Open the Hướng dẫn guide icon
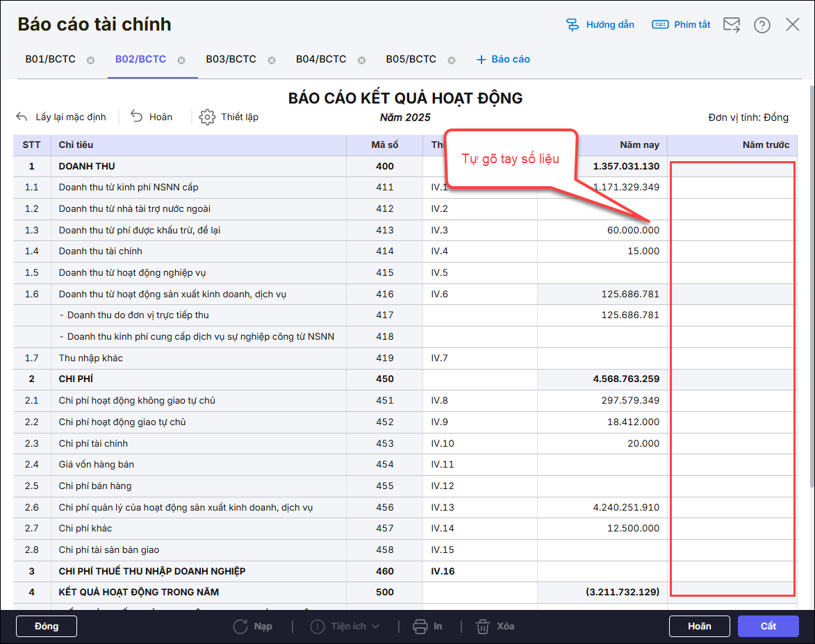815x644 pixels. click(573, 25)
